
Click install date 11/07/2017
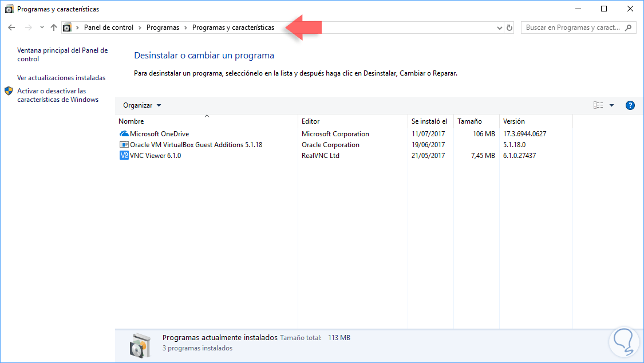428,134
